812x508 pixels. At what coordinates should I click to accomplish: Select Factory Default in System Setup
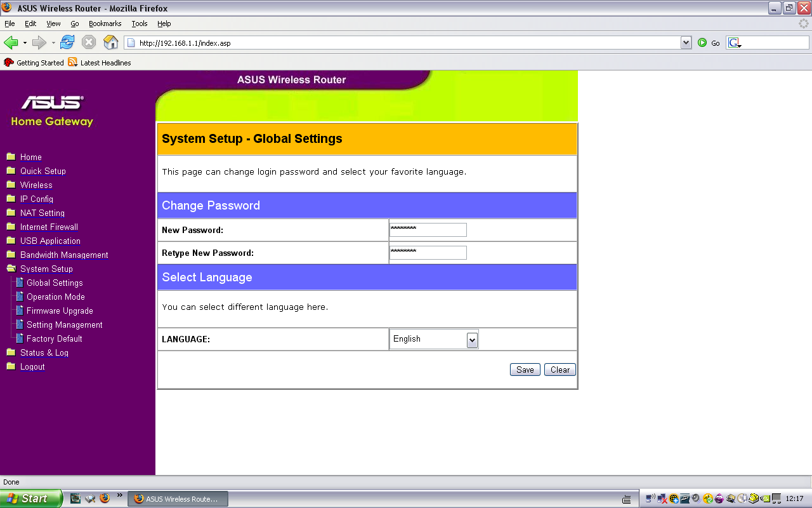pyautogui.click(x=55, y=338)
